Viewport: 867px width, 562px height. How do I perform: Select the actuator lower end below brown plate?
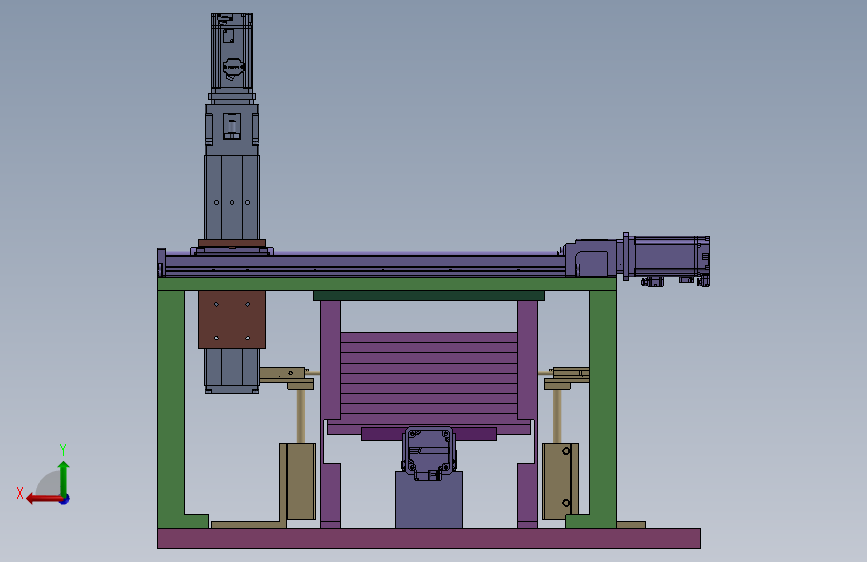[232, 371]
